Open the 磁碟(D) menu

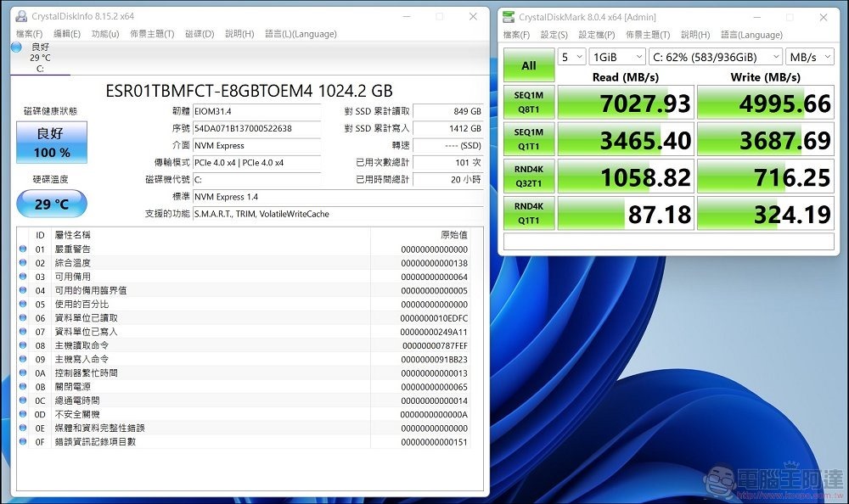(201, 34)
